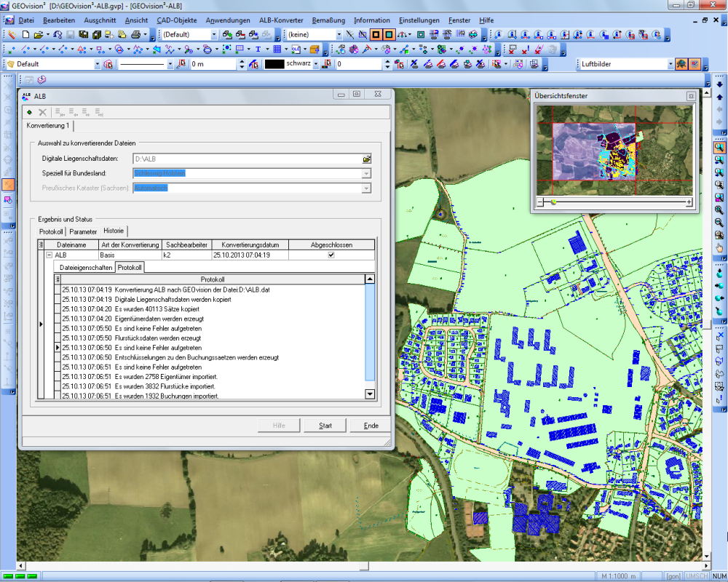This screenshot has width=728, height=582.
Task: Open the Luftbilder dropdown
Action: pyautogui.click(x=670, y=64)
